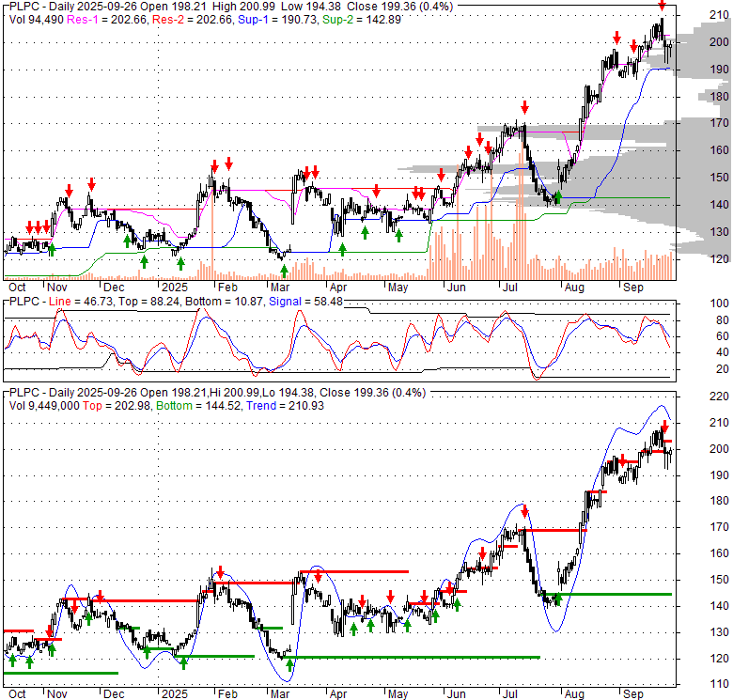The height and width of the screenshot is (700, 733).
Task: Click Jun on bottom chart time axis
Action: (457, 694)
